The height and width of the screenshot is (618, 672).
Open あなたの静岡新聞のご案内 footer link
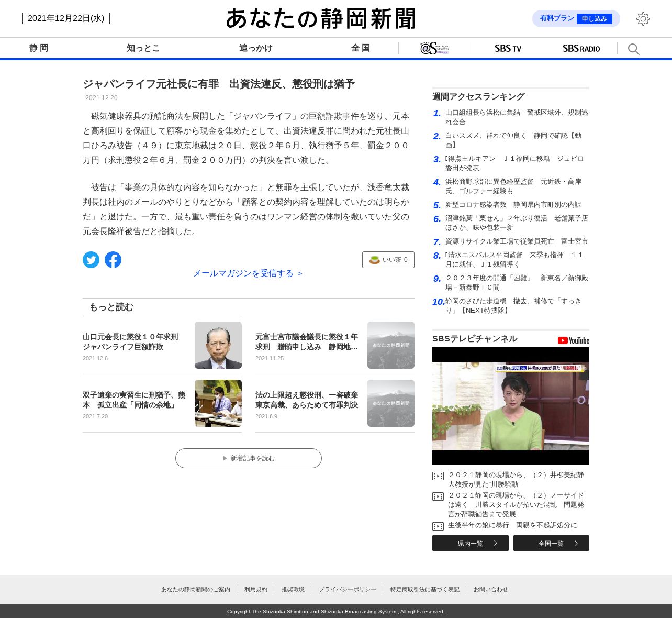pyautogui.click(x=196, y=590)
